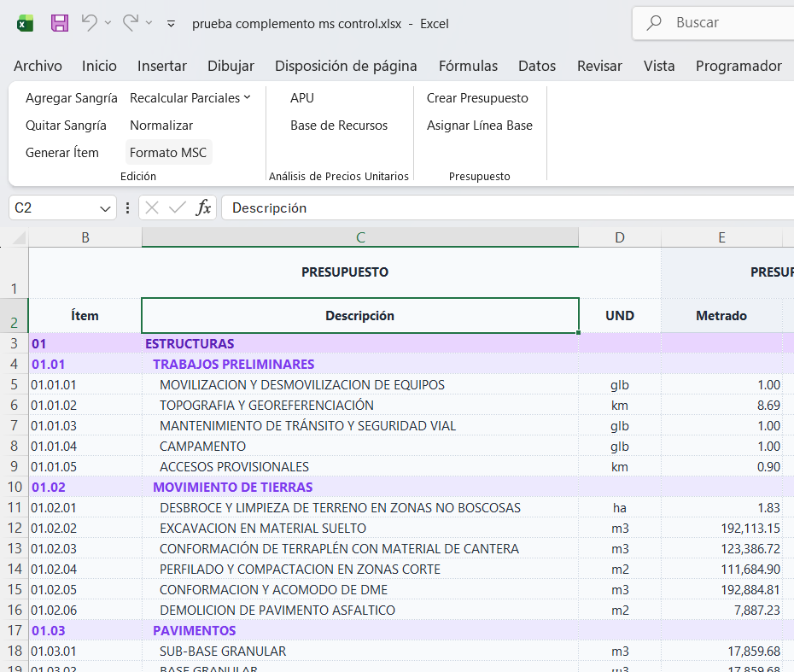
Task: Open Customize Quick Access Toolbar menu
Action: tap(171, 23)
